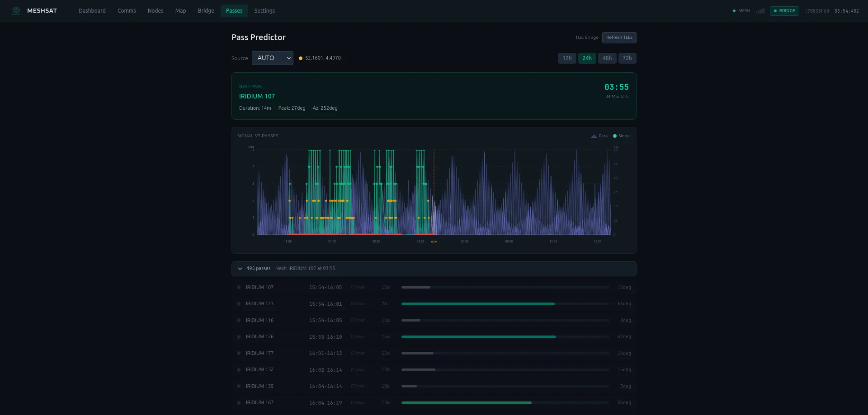
Task: Click the MESHSAT satellite logo icon
Action: pyautogui.click(x=16, y=10)
